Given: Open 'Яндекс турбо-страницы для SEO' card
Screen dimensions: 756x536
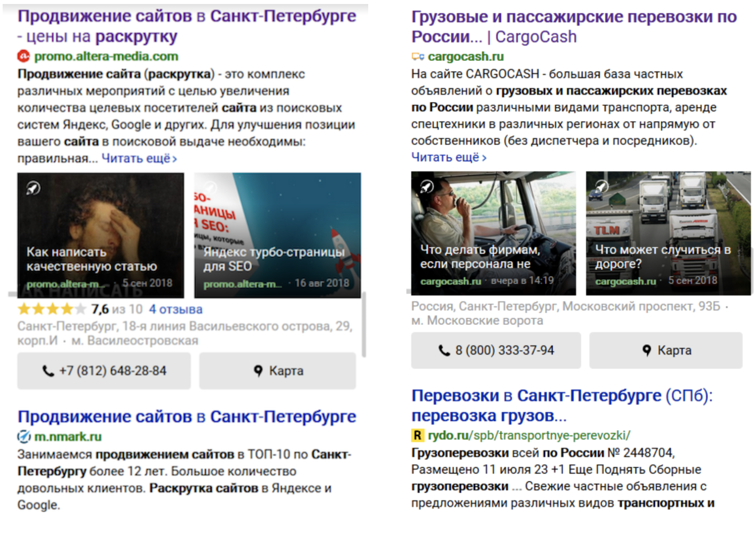Looking at the screenshot, I should (x=278, y=235).
